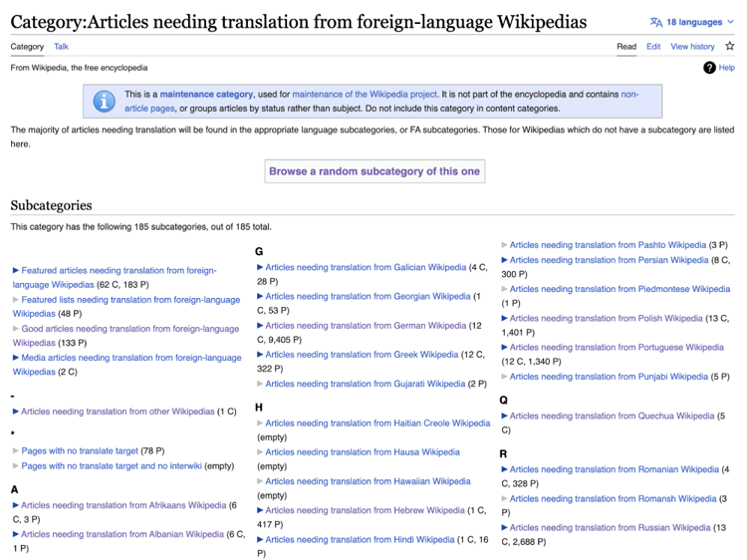This screenshot has height=560, width=747.
Task: Expand the Hindi Wikipedia subcategory arrow
Action: pyautogui.click(x=260, y=539)
